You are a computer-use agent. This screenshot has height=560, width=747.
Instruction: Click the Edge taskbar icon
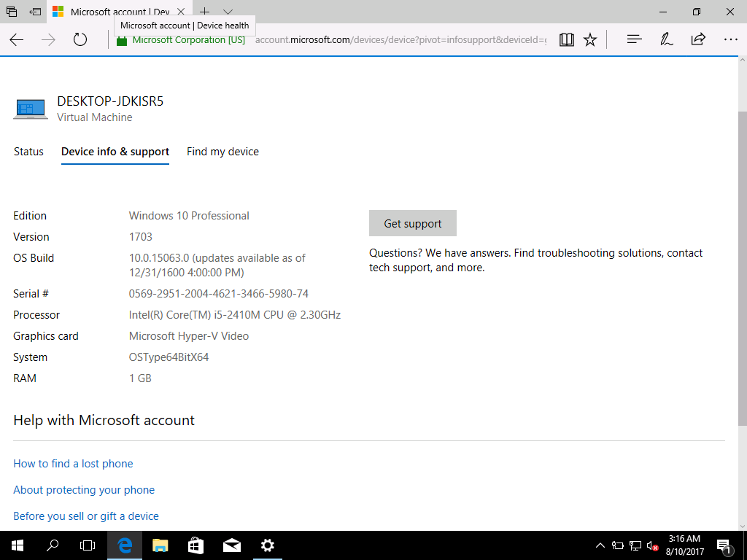click(x=124, y=545)
